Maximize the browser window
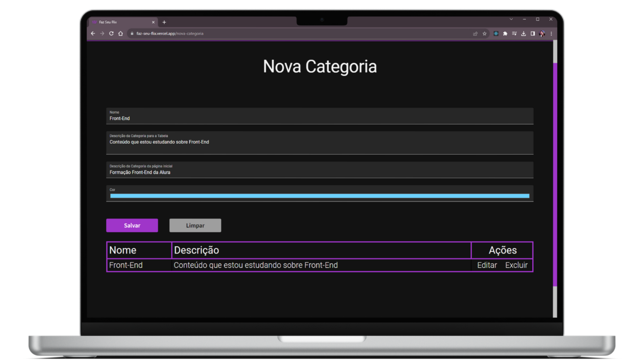Viewport: 644px width, 362px height. [537, 19]
